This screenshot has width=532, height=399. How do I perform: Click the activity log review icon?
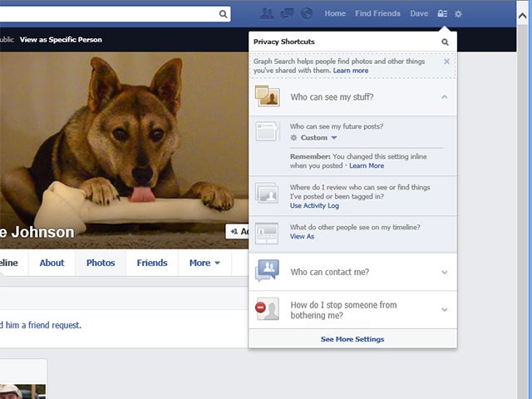click(267, 193)
